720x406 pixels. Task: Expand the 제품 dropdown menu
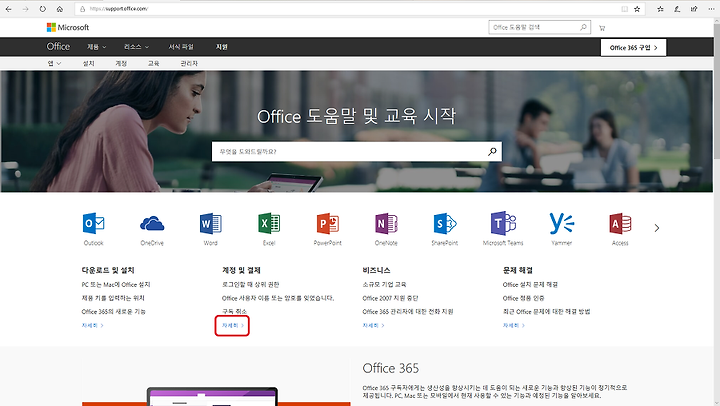click(x=96, y=47)
